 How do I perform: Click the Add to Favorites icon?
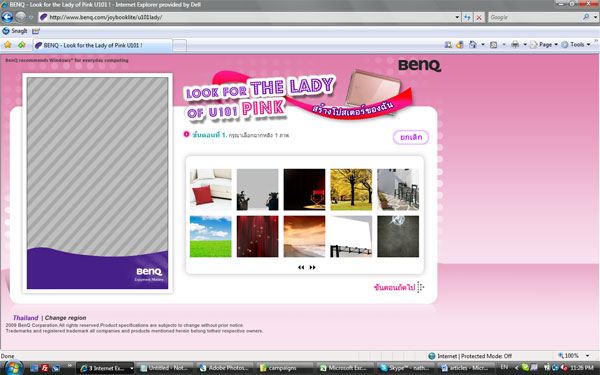(x=22, y=45)
